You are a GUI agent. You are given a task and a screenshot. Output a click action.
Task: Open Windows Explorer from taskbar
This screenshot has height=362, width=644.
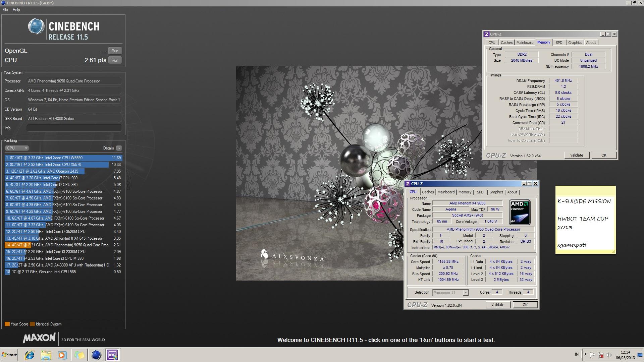[x=46, y=355]
